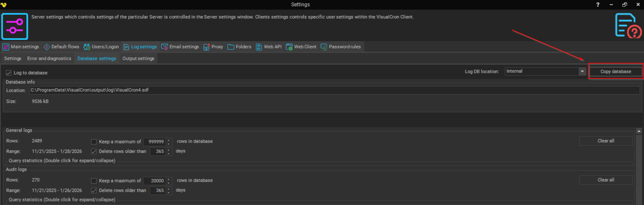This screenshot has width=644, height=205.
Task: Click the Proxy network icon
Action: pos(206,47)
